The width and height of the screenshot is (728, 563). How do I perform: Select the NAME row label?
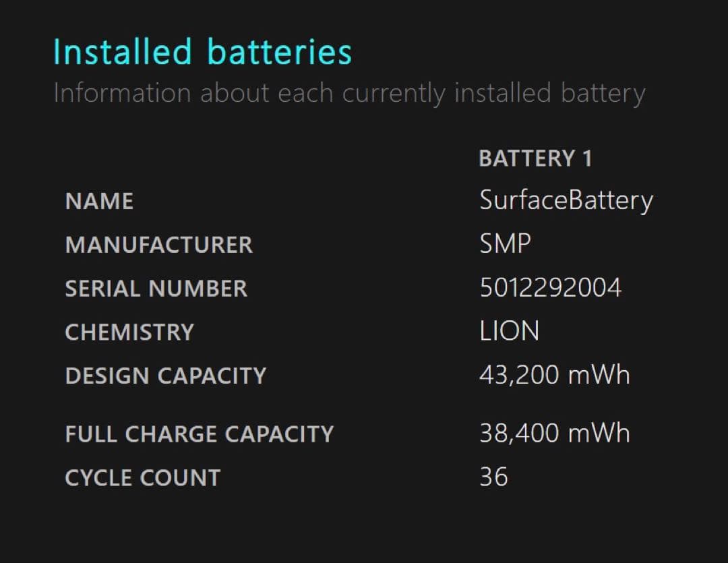click(99, 201)
